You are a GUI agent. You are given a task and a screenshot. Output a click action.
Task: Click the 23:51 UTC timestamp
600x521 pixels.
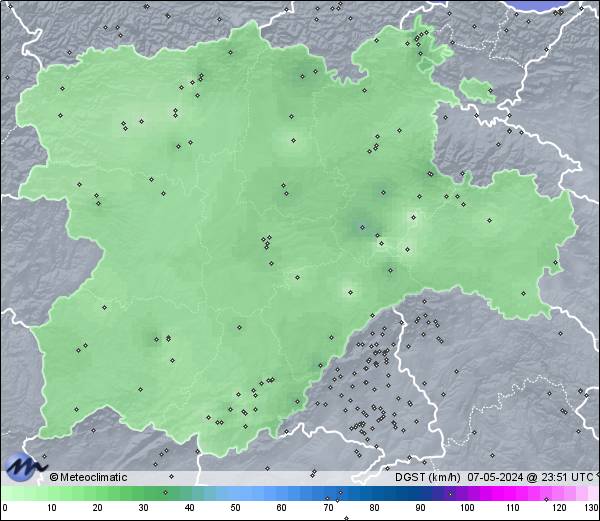point(565,477)
